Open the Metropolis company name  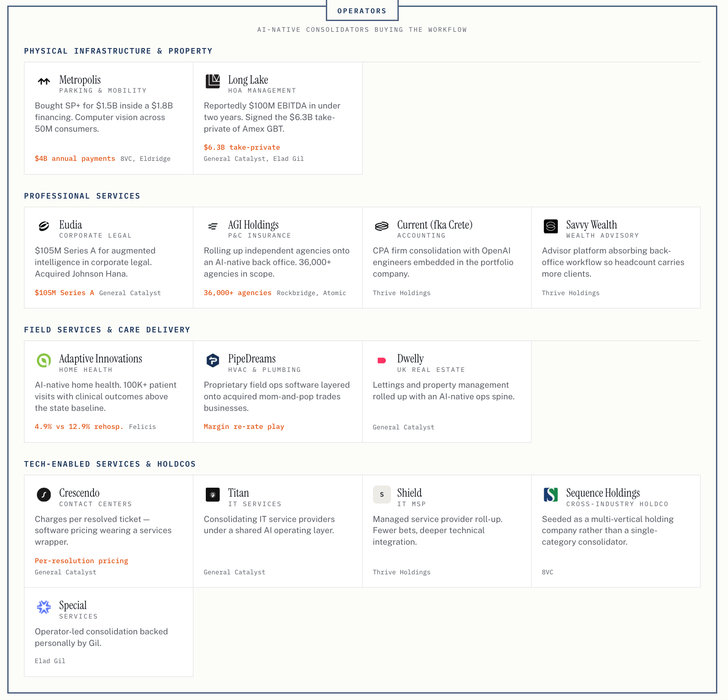coord(80,80)
